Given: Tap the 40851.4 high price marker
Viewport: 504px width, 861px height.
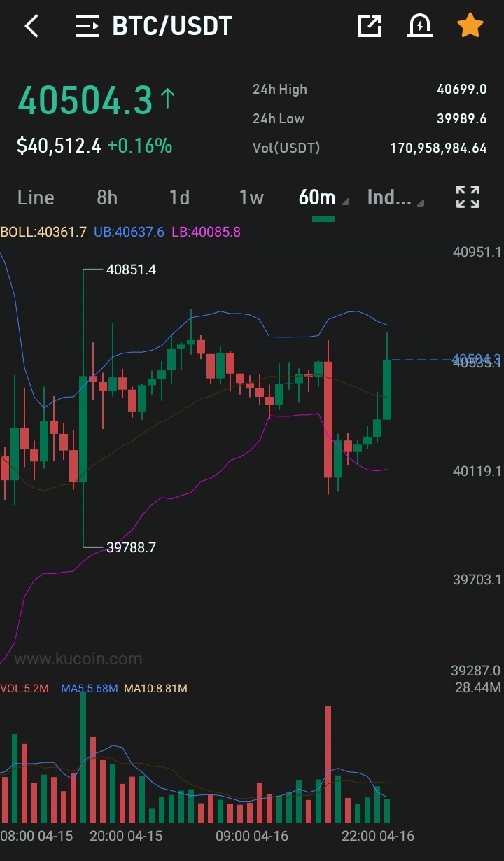Looking at the screenshot, I should coord(131,269).
